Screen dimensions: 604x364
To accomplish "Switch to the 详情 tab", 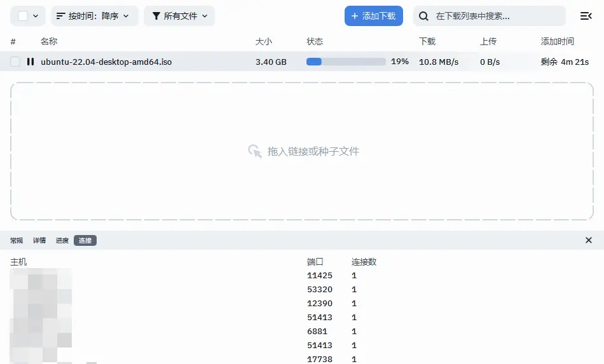I will pos(39,241).
